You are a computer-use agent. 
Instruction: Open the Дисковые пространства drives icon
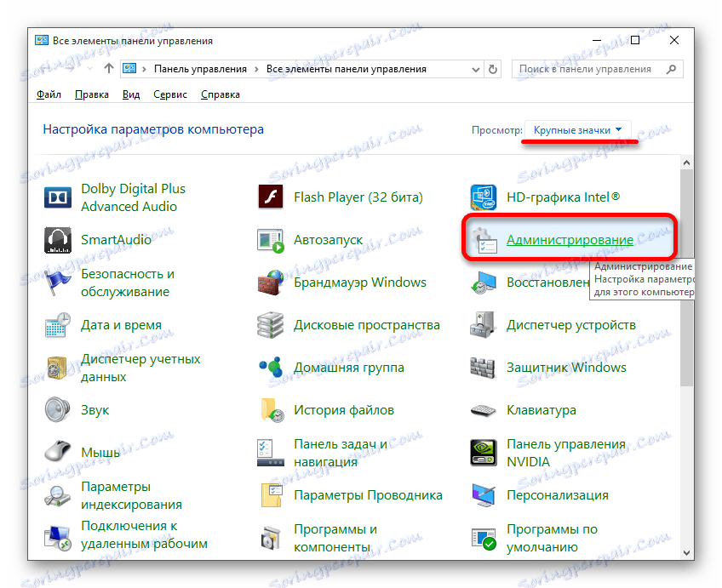271,325
